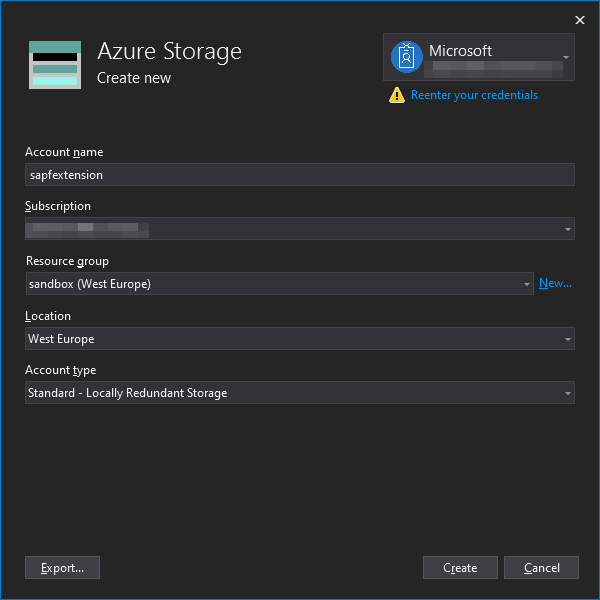Click the Microsoft account badge icon

pos(406,57)
